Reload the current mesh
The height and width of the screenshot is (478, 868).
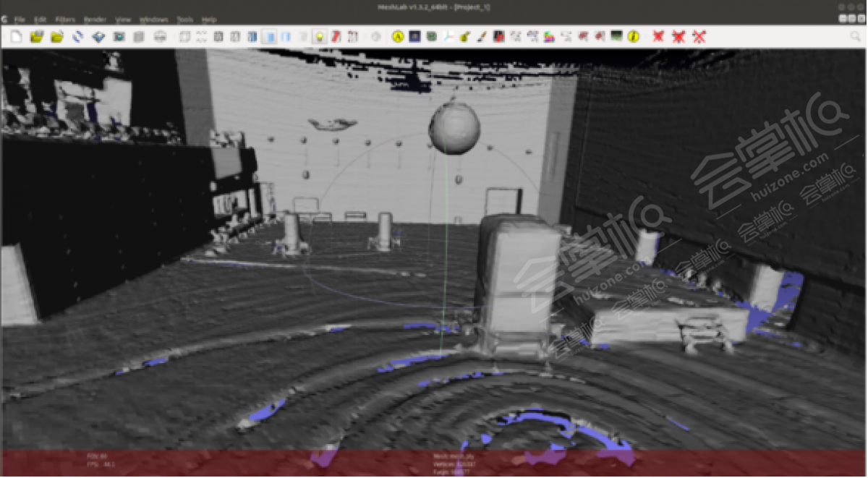[x=77, y=36]
